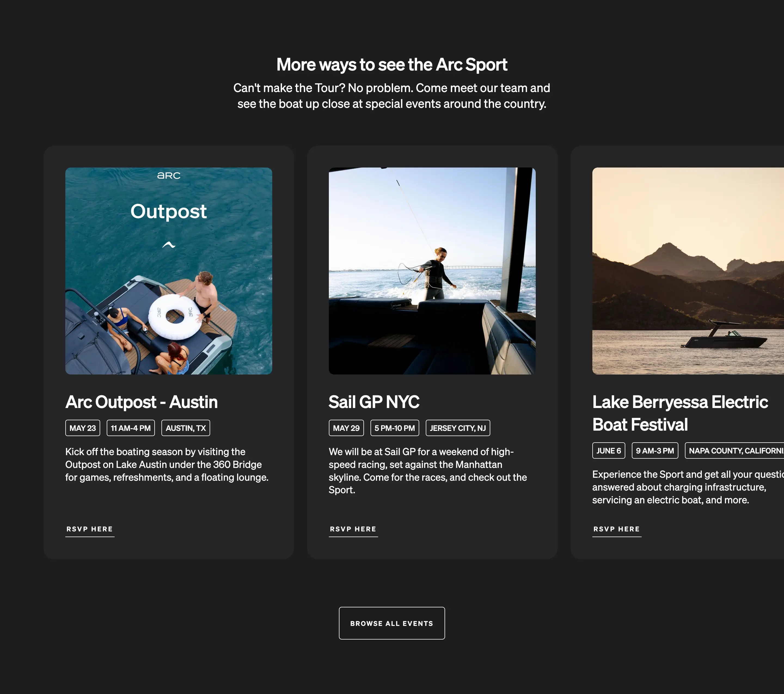This screenshot has height=694, width=784.
Task: Open the Arc Outpost - Austin title
Action: click(x=142, y=402)
